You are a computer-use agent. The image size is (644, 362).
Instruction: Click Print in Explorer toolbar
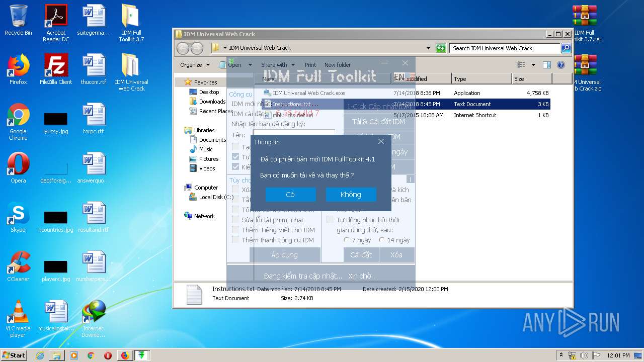(x=310, y=65)
